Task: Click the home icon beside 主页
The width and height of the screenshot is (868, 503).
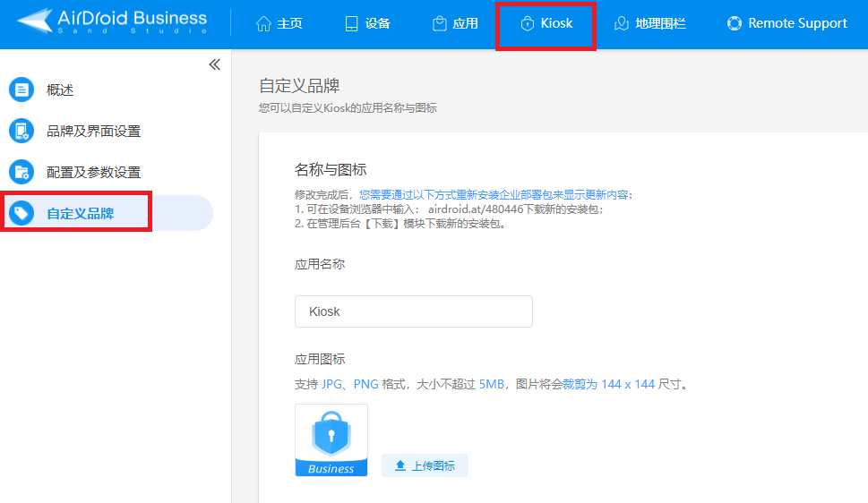Action: click(263, 24)
